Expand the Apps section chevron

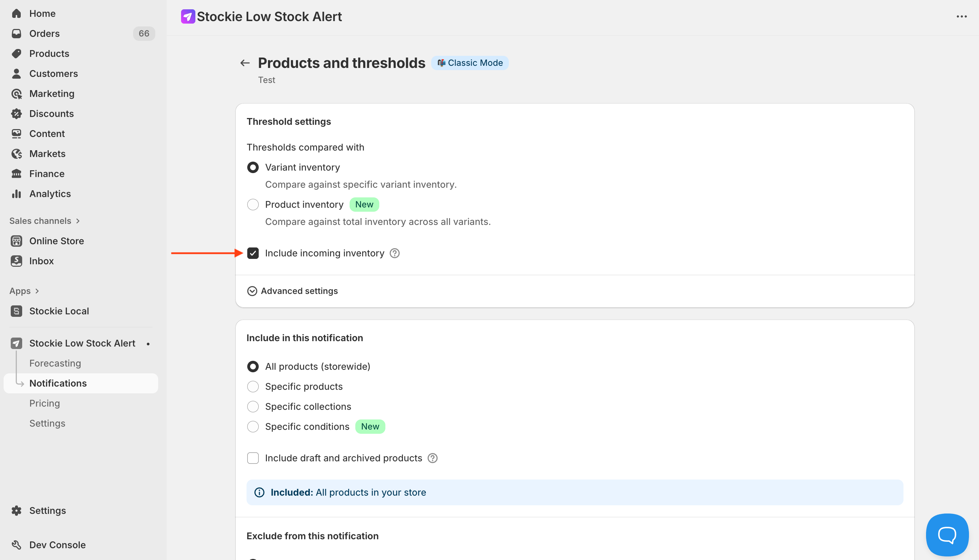point(37,291)
